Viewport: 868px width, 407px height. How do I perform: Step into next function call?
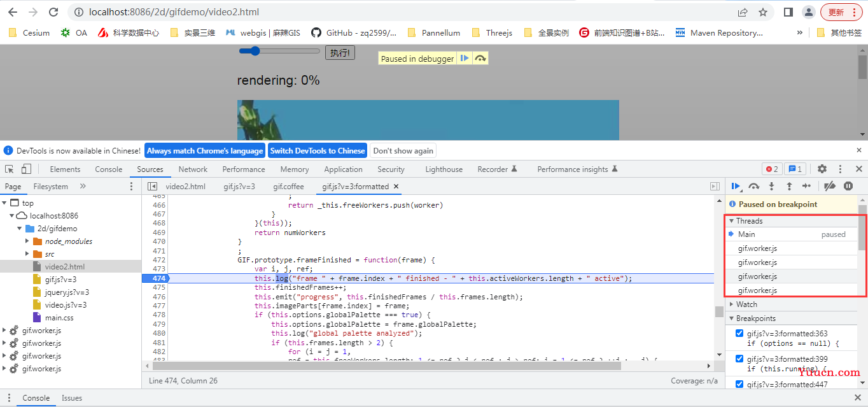pyautogui.click(x=771, y=186)
